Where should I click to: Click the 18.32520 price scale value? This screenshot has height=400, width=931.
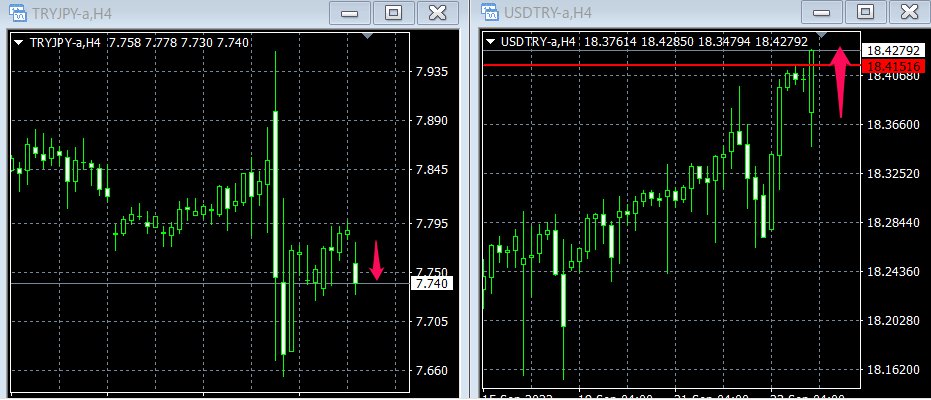point(894,174)
